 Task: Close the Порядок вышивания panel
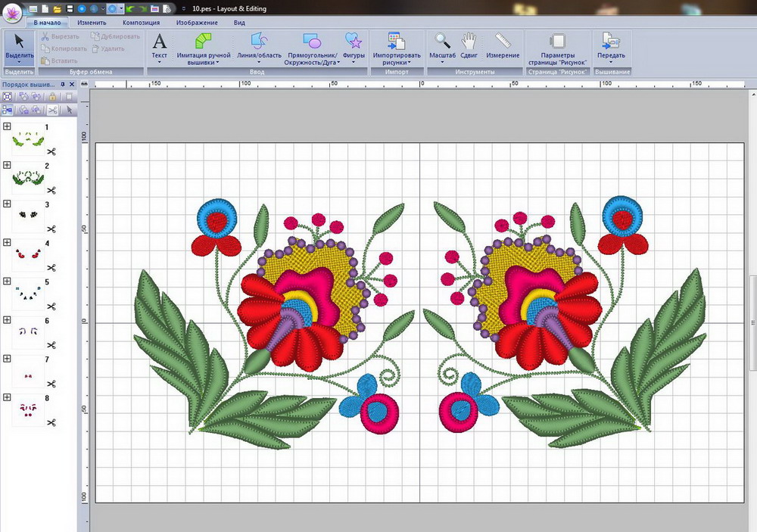point(72,85)
